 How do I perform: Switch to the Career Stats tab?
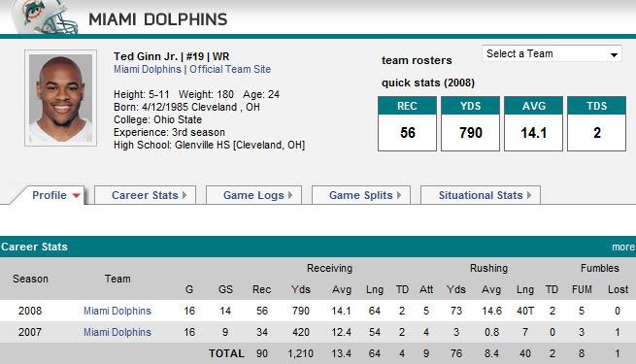pos(146,195)
